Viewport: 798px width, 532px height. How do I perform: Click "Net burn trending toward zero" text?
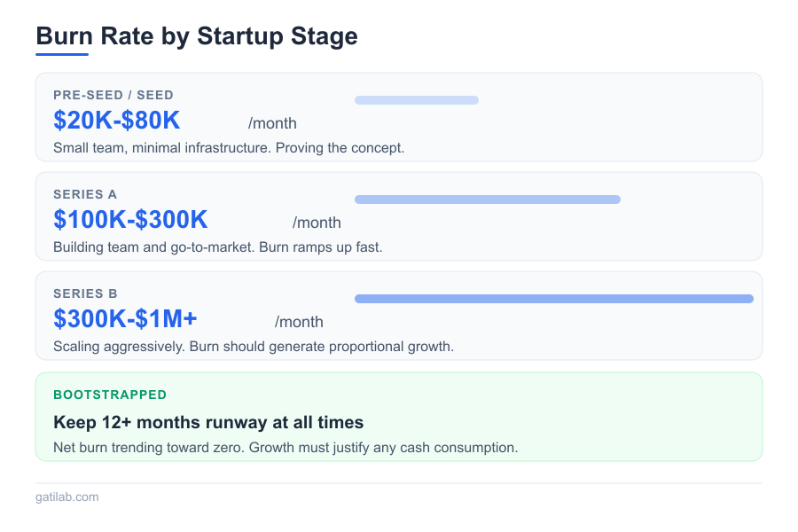click(x=285, y=448)
